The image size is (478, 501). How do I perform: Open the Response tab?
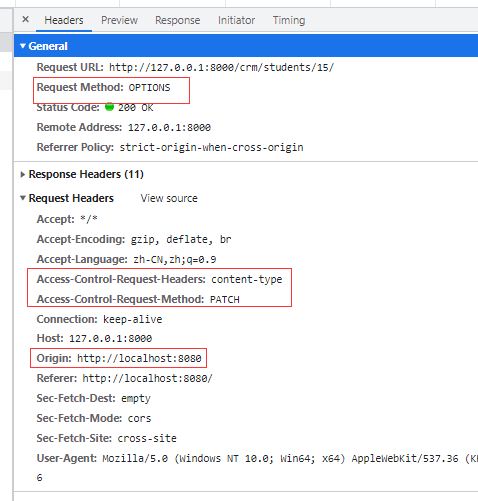(x=177, y=20)
